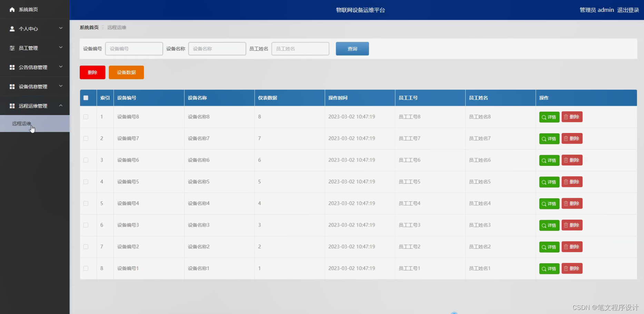Delete the 设备编号2 row
Image resolution: width=644 pixels, height=314 pixels.
[x=572, y=247]
